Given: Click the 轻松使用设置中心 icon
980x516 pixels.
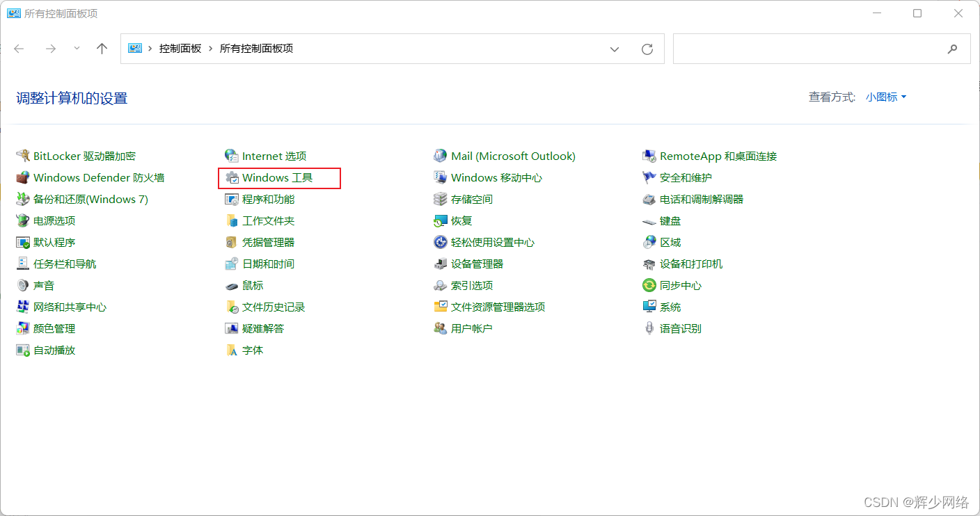Looking at the screenshot, I should point(440,242).
